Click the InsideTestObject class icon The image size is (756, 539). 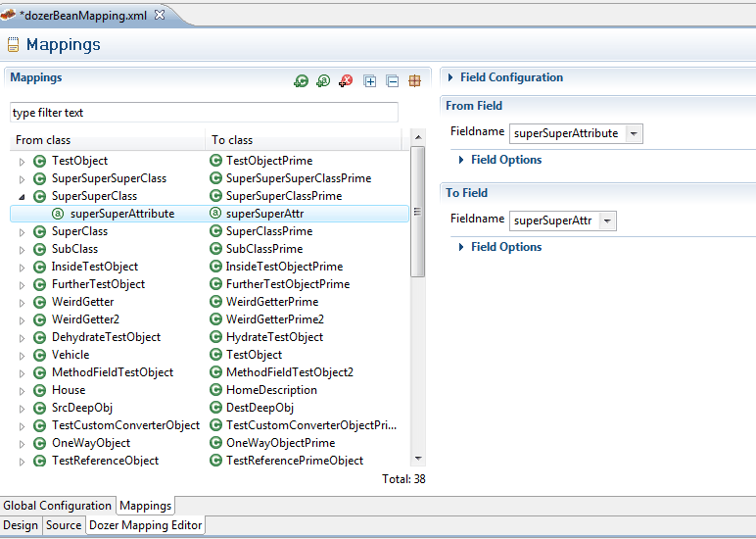[x=39, y=267]
